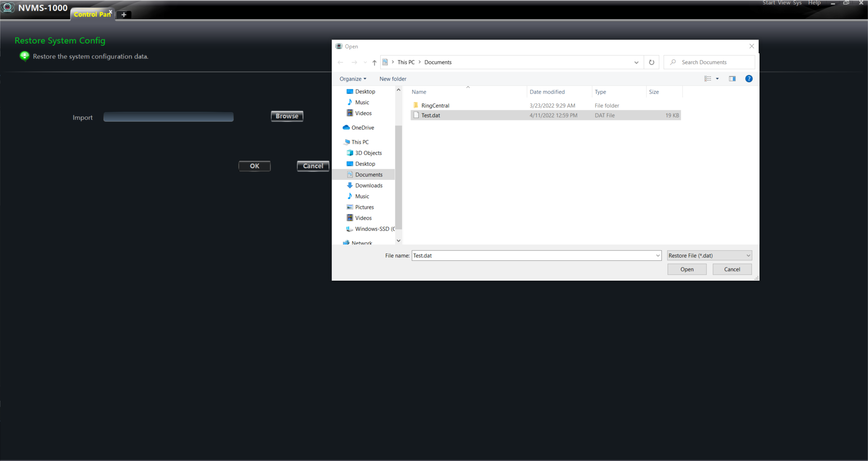The width and height of the screenshot is (868, 461).
Task: Open the help question mark icon
Action: (x=749, y=79)
